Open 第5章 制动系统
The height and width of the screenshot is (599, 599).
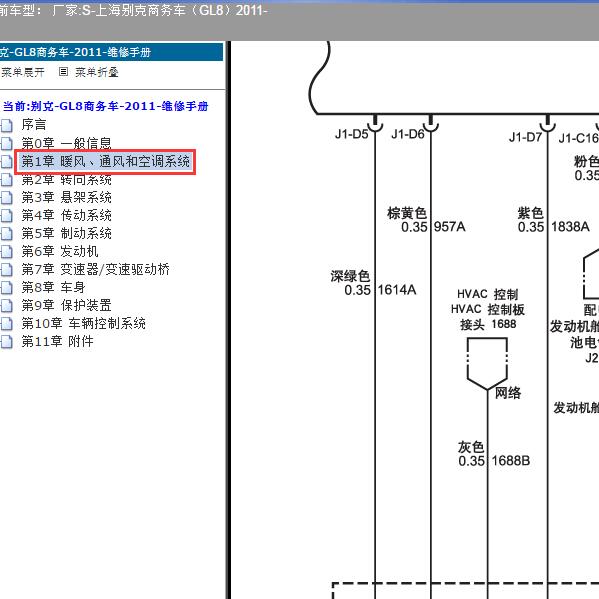coord(66,233)
